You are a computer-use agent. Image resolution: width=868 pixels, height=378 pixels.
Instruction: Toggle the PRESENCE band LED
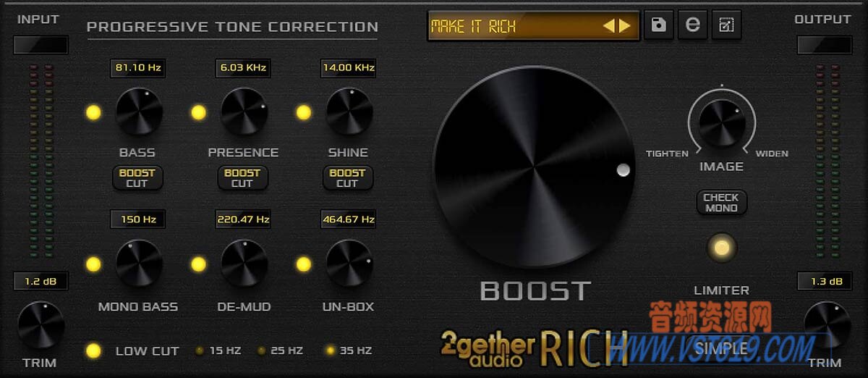click(198, 113)
